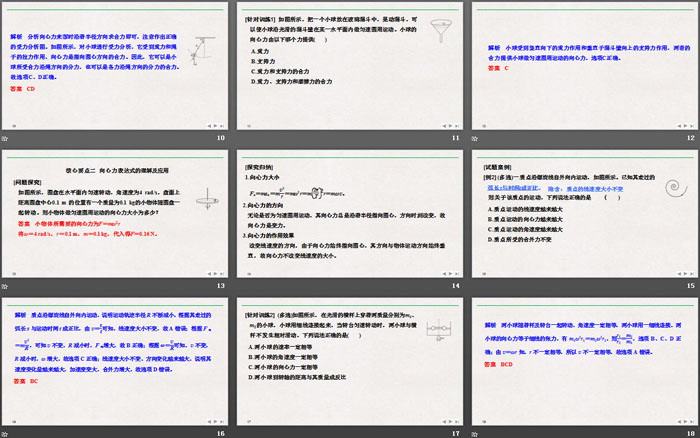This screenshot has width=700, height=438.
Task: Click next-slide arrow on slide 18
Action: (x=686, y=421)
